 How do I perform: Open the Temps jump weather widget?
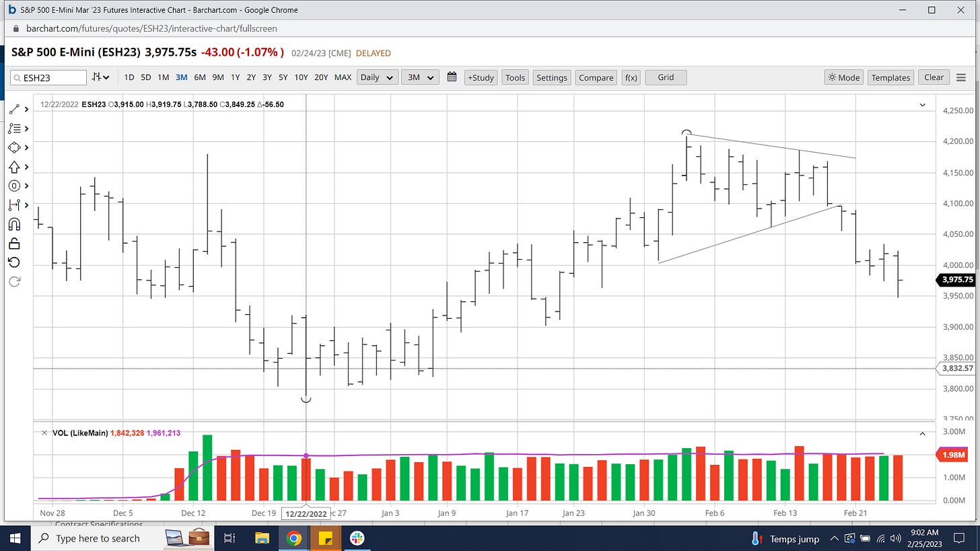[x=785, y=538]
